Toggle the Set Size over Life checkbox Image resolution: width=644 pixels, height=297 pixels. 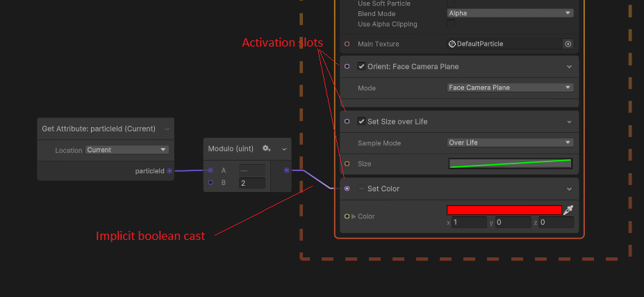tap(361, 121)
